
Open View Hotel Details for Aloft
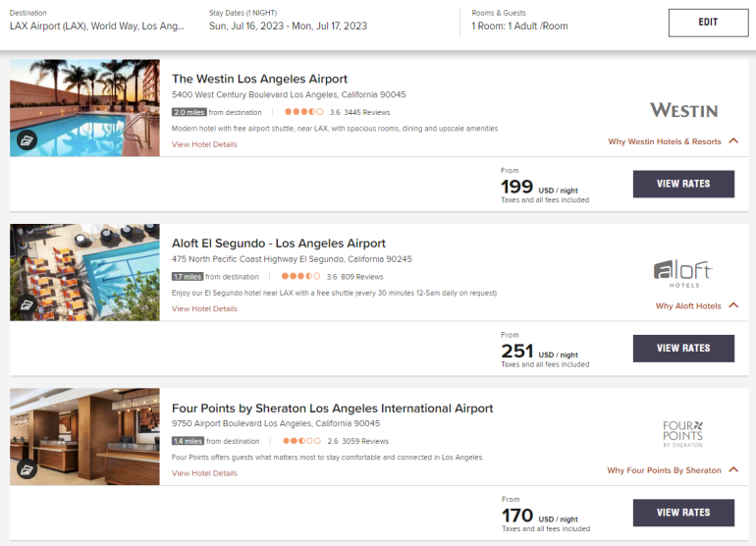(x=204, y=308)
